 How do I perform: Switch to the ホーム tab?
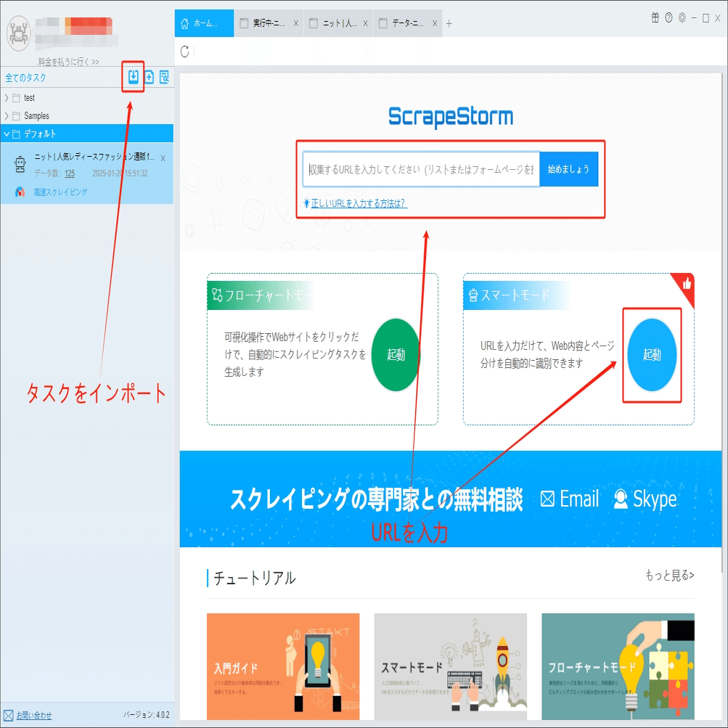204,23
